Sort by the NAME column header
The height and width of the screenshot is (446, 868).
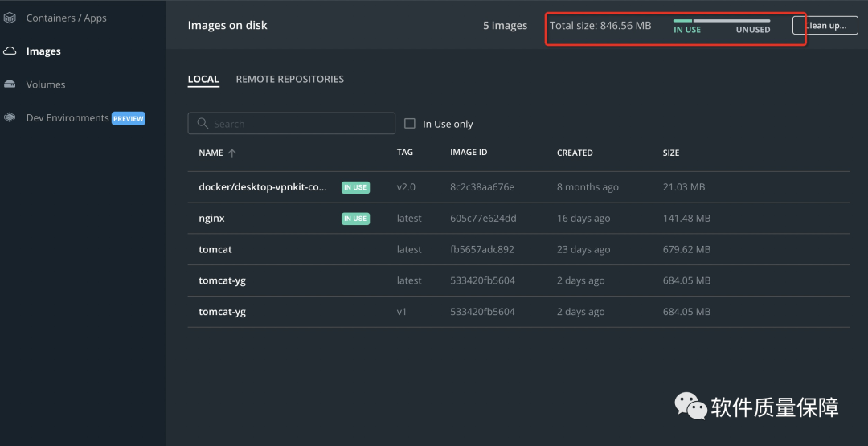click(211, 153)
